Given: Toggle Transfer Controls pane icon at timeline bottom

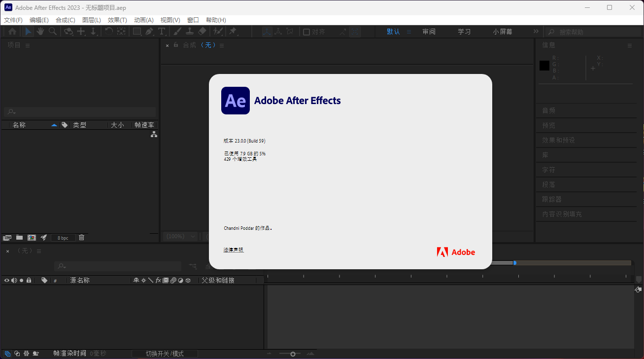Looking at the screenshot, I should click(x=17, y=354).
